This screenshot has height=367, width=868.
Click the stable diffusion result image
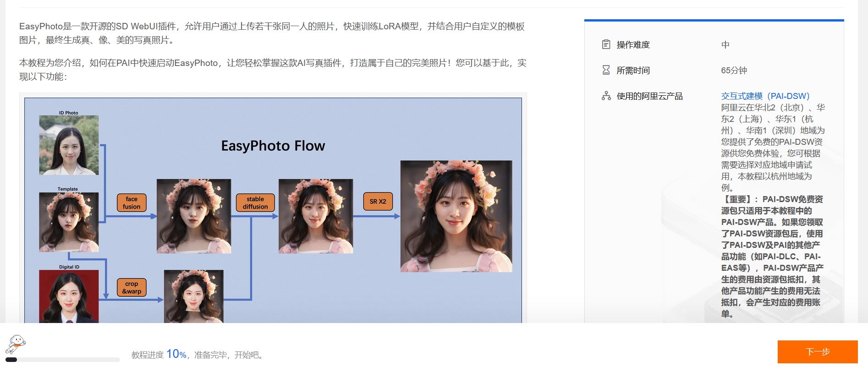tap(316, 216)
